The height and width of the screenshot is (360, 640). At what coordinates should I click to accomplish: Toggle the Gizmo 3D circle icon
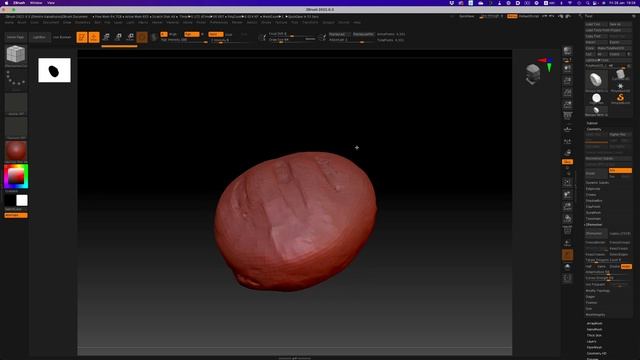(142, 37)
